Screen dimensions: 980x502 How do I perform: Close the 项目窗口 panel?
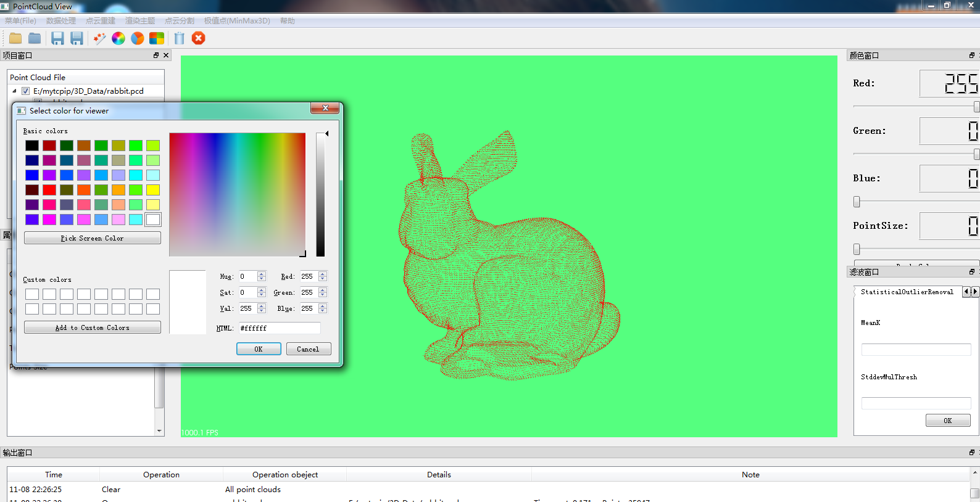click(166, 56)
